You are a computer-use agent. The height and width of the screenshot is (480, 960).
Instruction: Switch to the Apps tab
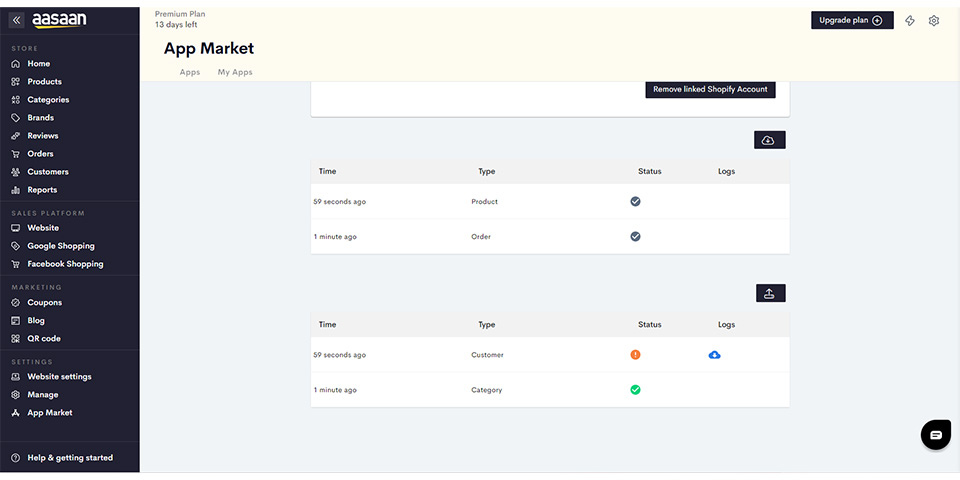click(x=190, y=72)
